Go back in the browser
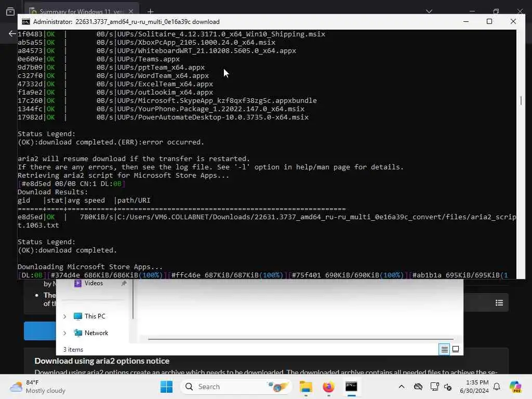 (12, 33)
